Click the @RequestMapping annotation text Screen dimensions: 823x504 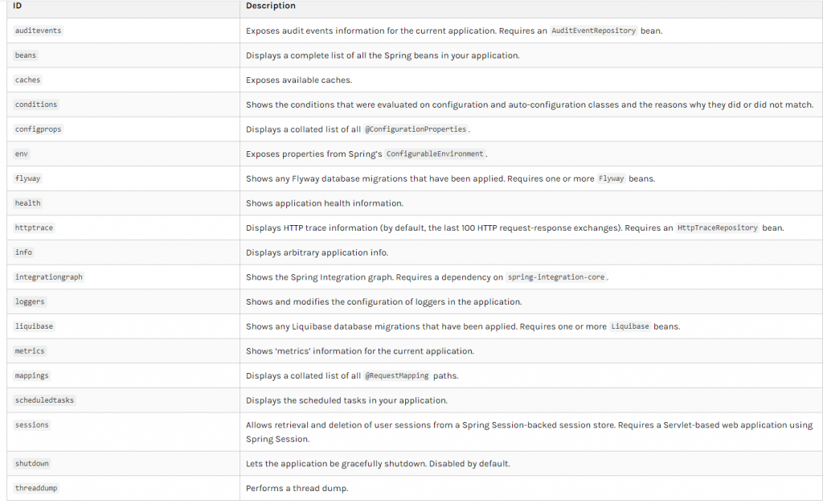point(397,376)
